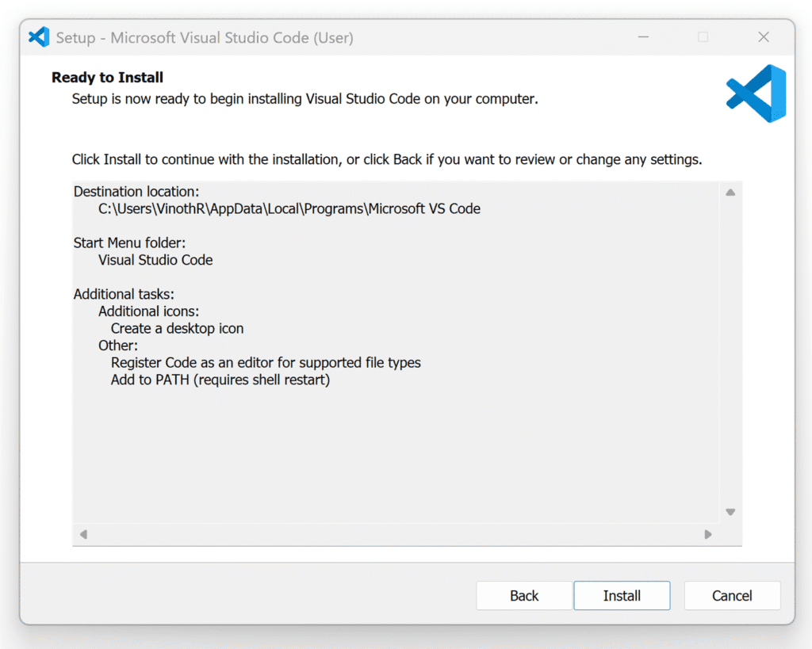The width and height of the screenshot is (812, 649).
Task: Cancel the Visual Studio Code setup
Action: pyautogui.click(x=732, y=596)
